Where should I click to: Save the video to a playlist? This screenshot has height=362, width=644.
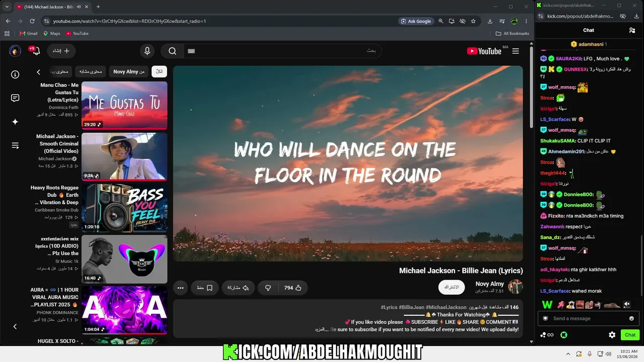205,288
